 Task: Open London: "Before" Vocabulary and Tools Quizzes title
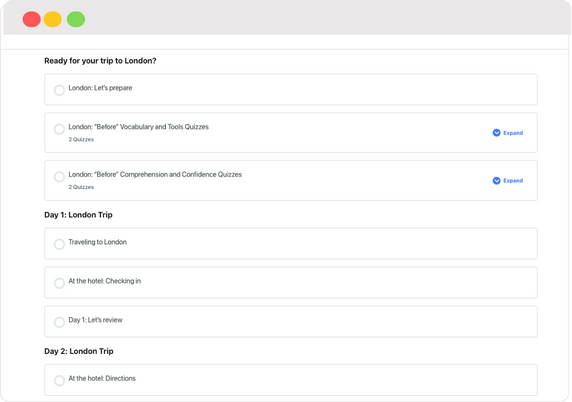tap(139, 127)
